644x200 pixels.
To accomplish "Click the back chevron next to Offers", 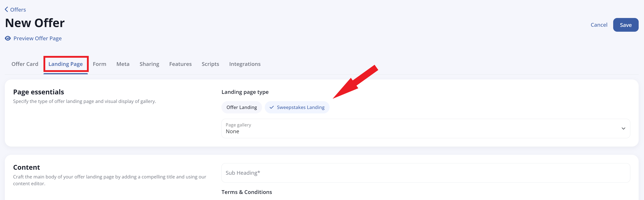I will click(6, 9).
